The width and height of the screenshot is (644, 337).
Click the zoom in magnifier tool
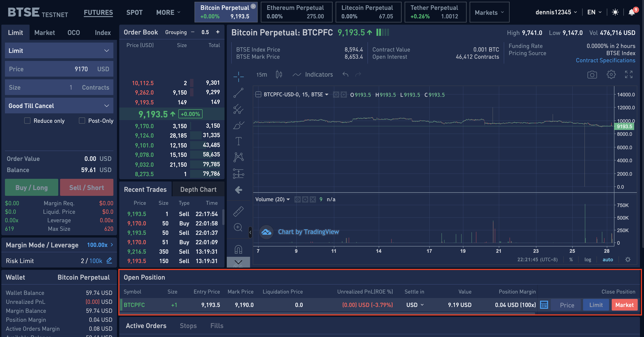(x=238, y=227)
